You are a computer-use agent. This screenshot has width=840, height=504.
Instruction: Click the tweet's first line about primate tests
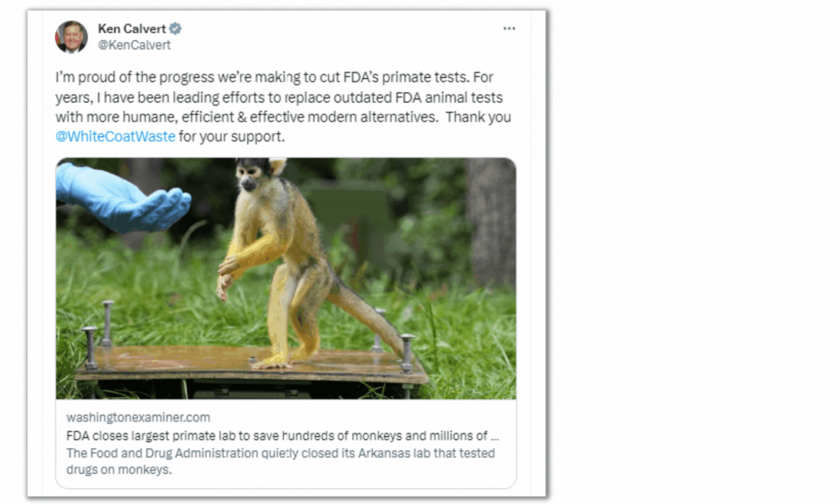[x=274, y=78]
